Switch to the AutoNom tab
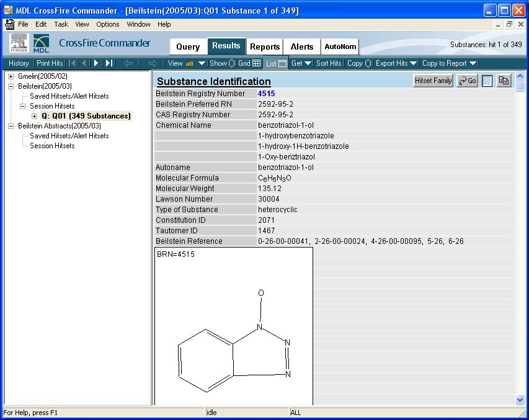Viewport: 529px width, 420px height. 340,47
